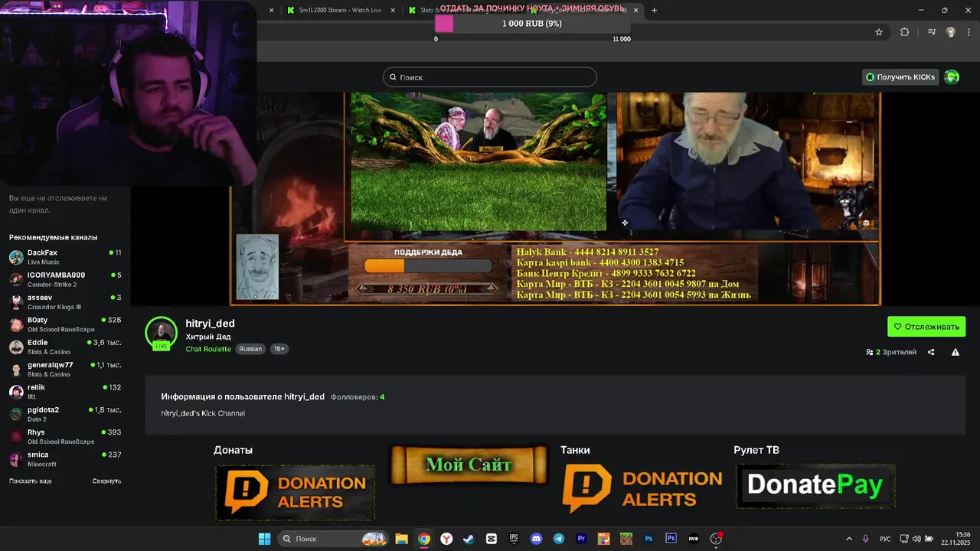Open CapCut from the taskbar
980x551 pixels.
click(x=491, y=539)
